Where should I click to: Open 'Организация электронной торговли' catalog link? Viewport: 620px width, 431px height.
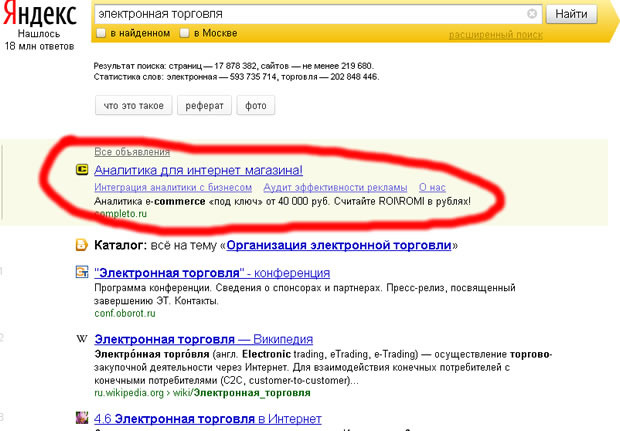339,245
